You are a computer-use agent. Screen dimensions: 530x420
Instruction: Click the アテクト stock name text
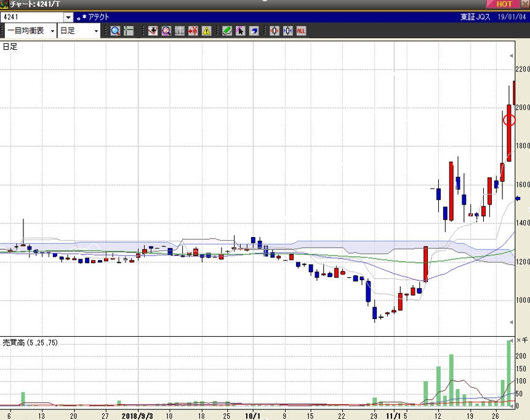coord(98,17)
